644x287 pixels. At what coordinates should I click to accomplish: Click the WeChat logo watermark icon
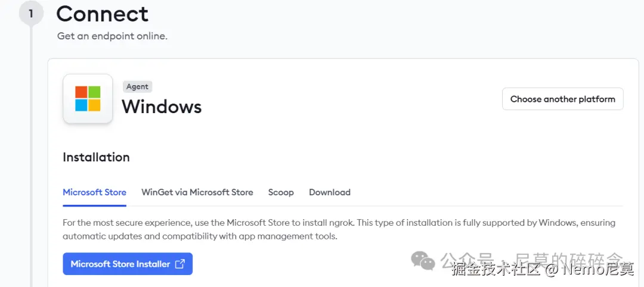423,260
